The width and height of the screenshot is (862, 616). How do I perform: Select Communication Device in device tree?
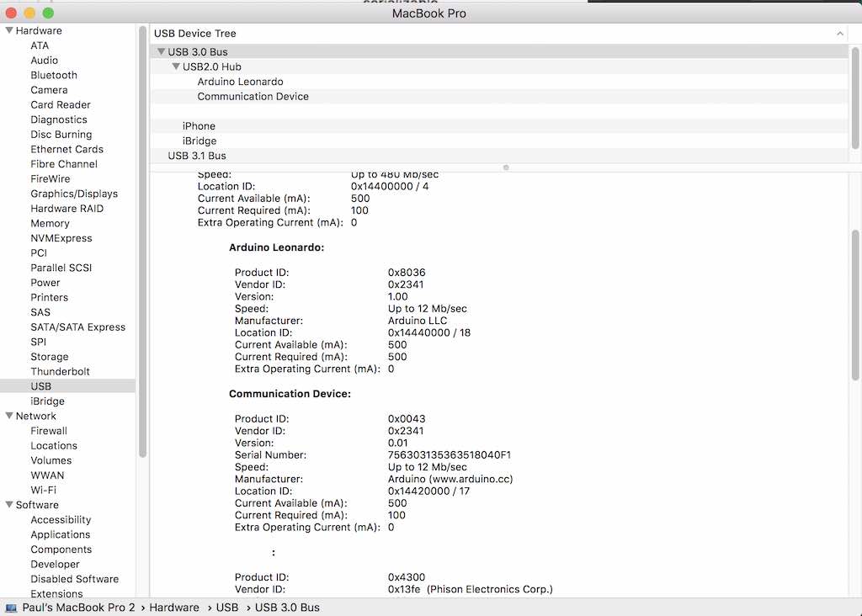point(253,96)
